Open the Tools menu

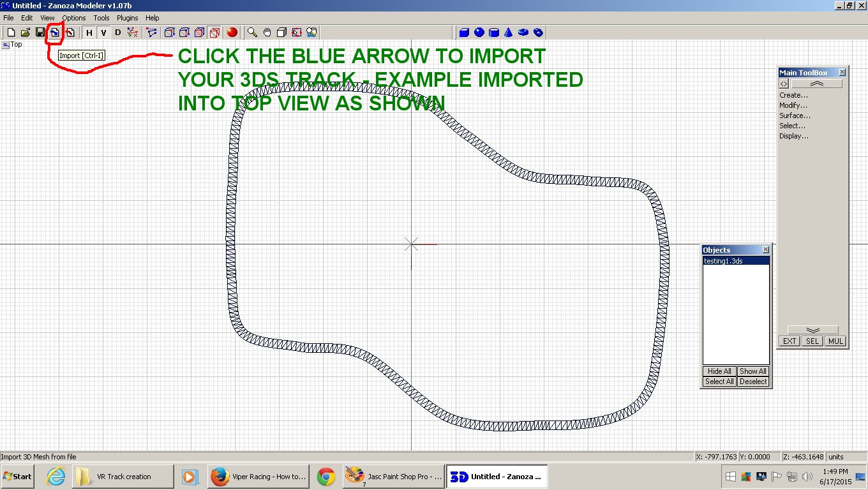click(101, 18)
